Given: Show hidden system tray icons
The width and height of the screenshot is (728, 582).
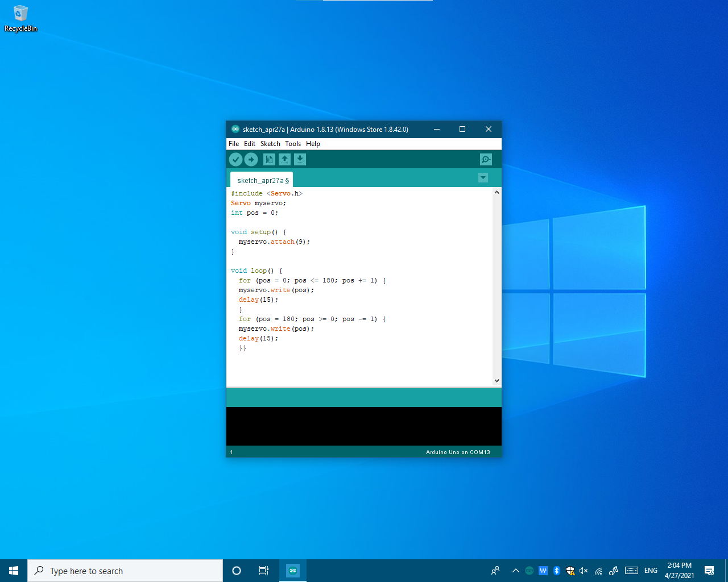Looking at the screenshot, I should pyautogui.click(x=515, y=571).
